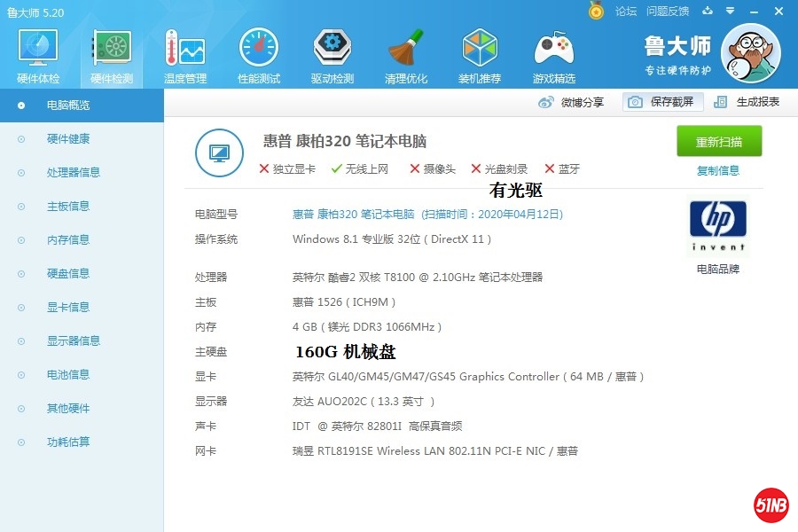
Task: Click 保存截屏 screenshot button
Action: (662, 102)
